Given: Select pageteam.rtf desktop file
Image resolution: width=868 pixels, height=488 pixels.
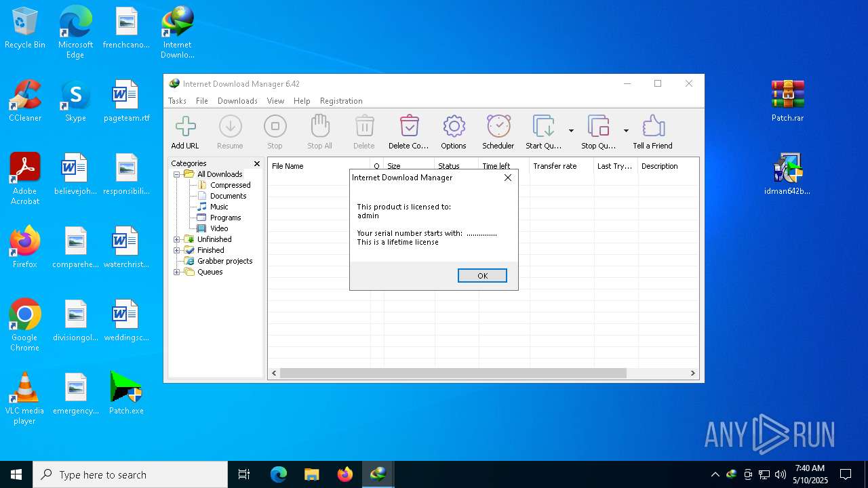Looking at the screenshot, I should 126,101.
